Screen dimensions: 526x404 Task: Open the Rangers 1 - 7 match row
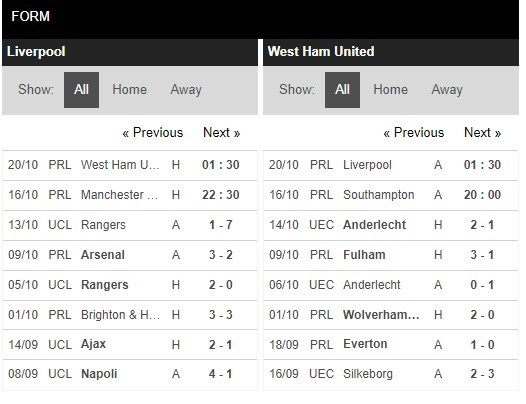130,225
